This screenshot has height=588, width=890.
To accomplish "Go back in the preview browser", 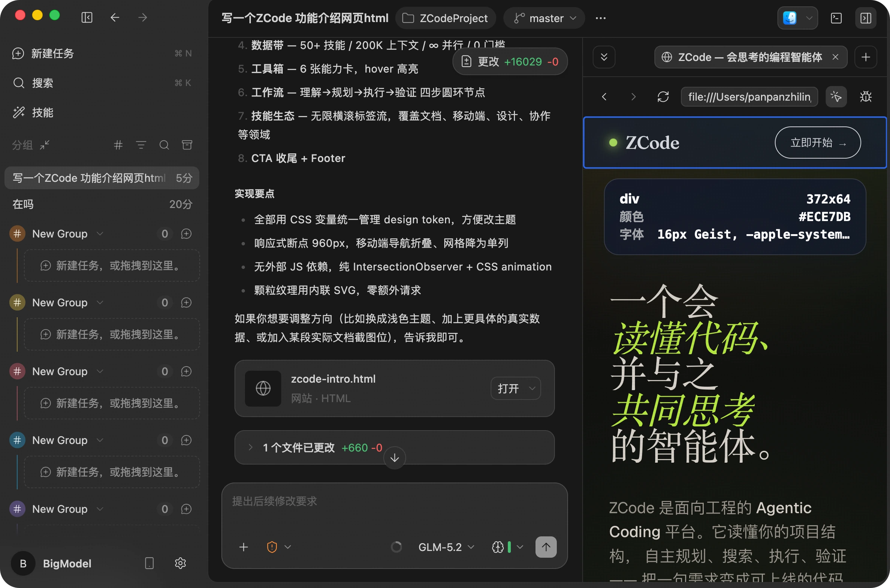I will (604, 97).
